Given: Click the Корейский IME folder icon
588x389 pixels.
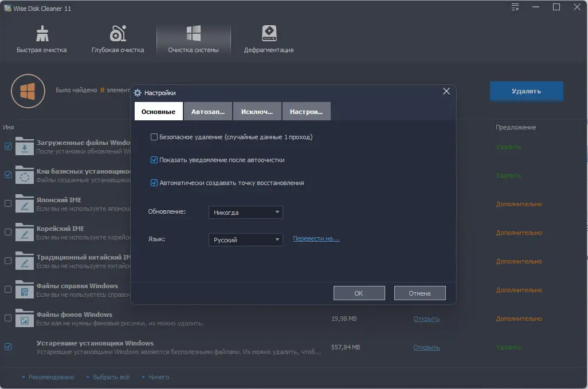Looking at the screenshot, I should [x=25, y=233].
